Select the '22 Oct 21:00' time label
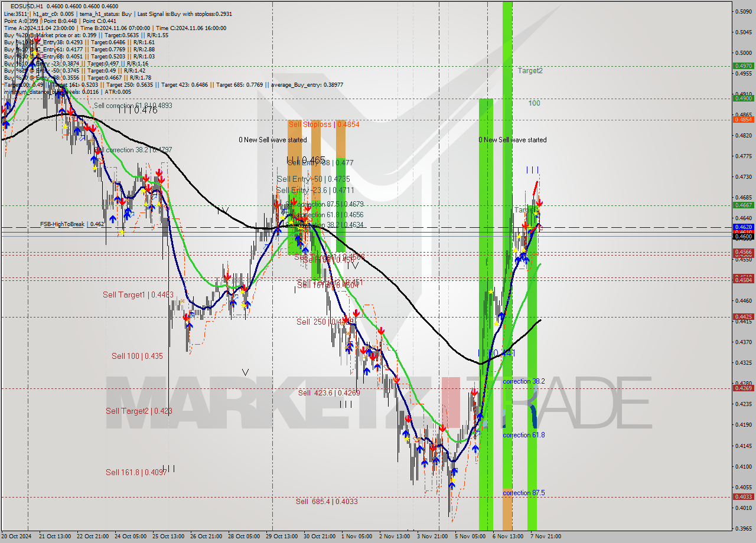Viewport: 756px width, 543px height. pos(93,537)
